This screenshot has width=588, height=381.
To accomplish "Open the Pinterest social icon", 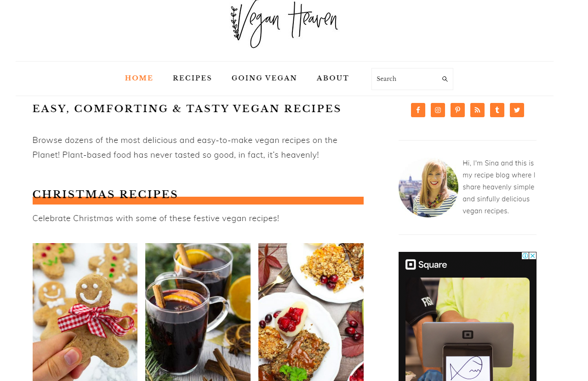I will coord(457,110).
